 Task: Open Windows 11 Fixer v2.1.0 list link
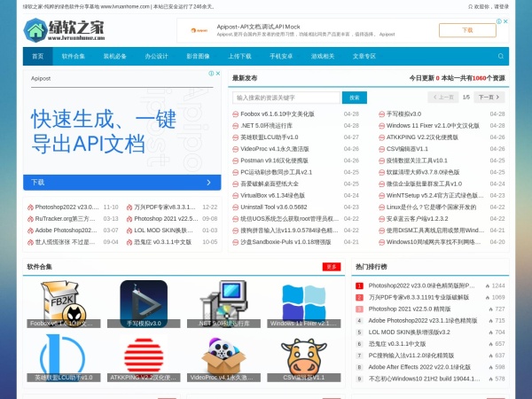433,126
